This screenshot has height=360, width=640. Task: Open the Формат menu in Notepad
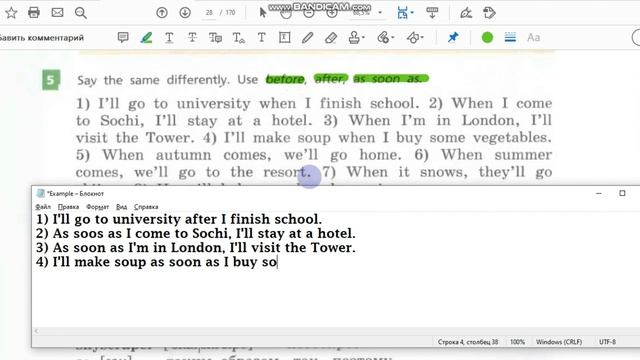(98, 207)
